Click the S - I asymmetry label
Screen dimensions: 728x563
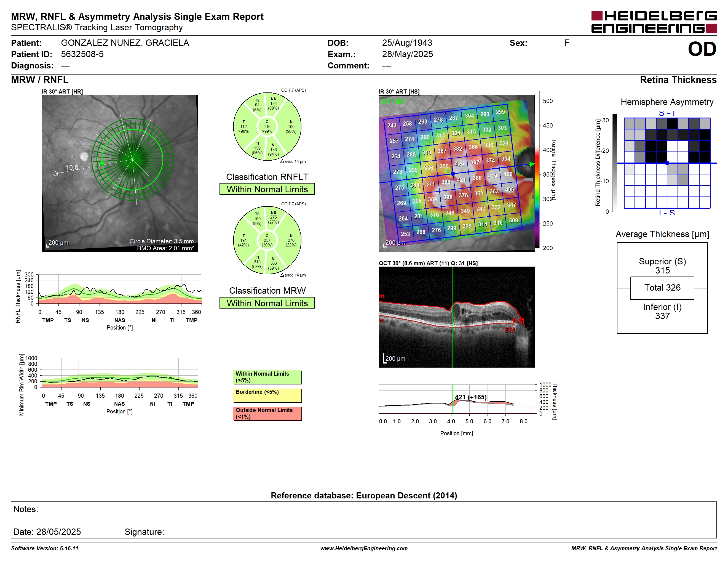coord(667,113)
